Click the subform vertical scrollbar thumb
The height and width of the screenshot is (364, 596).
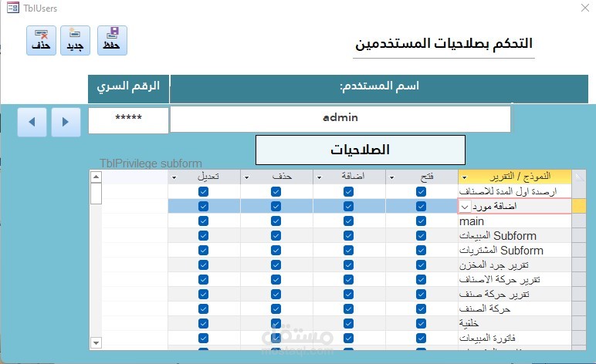click(97, 194)
